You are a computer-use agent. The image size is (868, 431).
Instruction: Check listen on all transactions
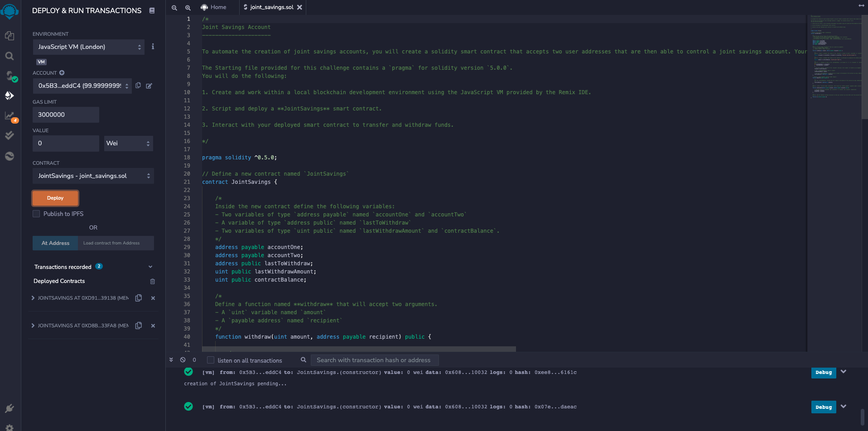pyautogui.click(x=211, y=360)
